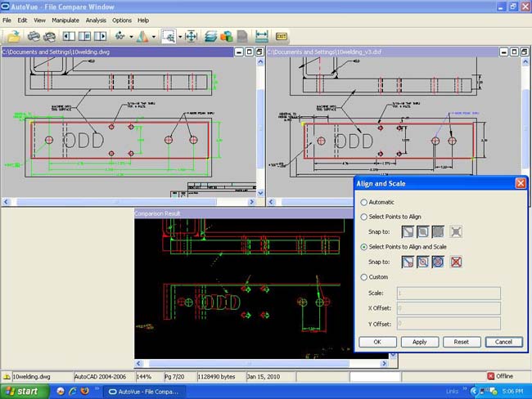Screen dimensions: 532x399
Task: Click the Reset button in dialog
Action: (x=462, y=342)
